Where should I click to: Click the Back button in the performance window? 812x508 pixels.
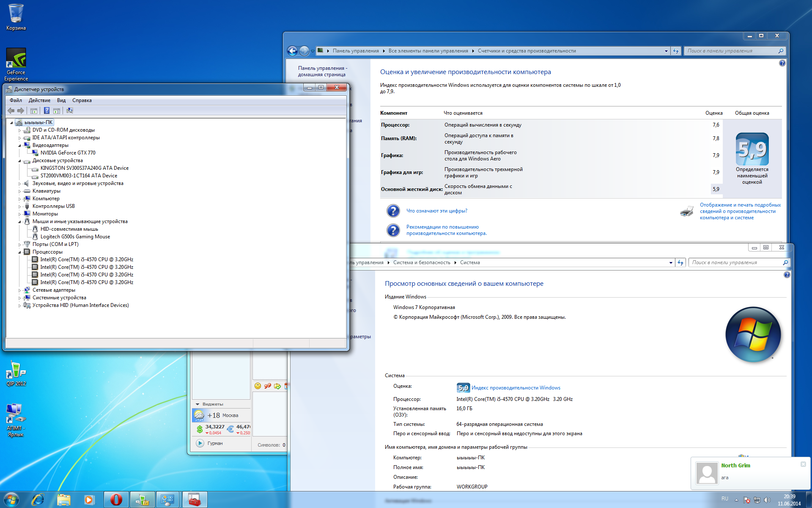[x=292, y=51]
